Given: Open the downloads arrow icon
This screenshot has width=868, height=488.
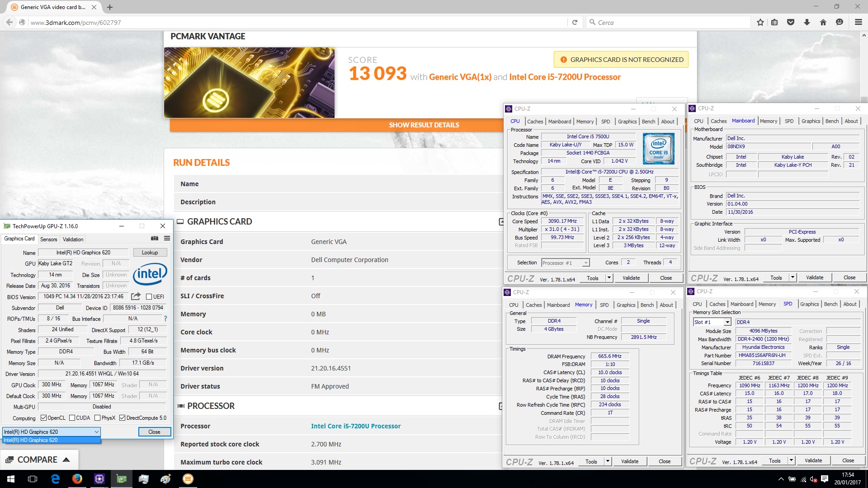Looking at the screenshot, I should click(807, 22).
